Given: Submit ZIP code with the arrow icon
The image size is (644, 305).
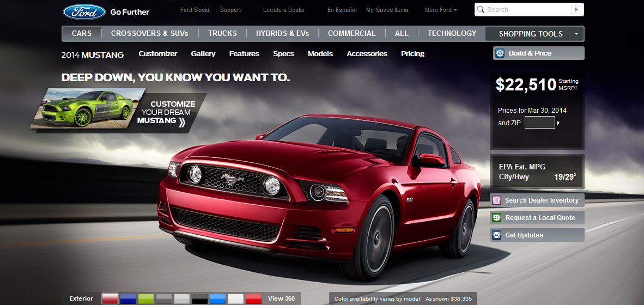Looking at the screenshot, I should (558, 123).
